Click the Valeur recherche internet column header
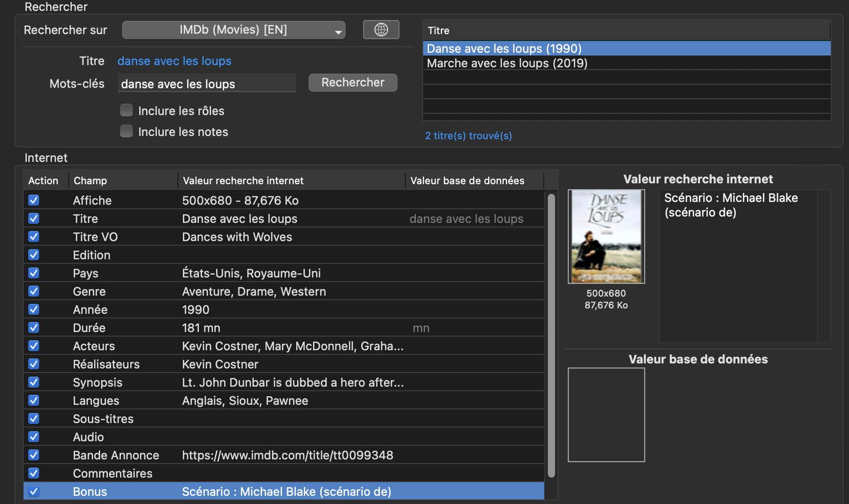The image size is (849, 504). 243,181
